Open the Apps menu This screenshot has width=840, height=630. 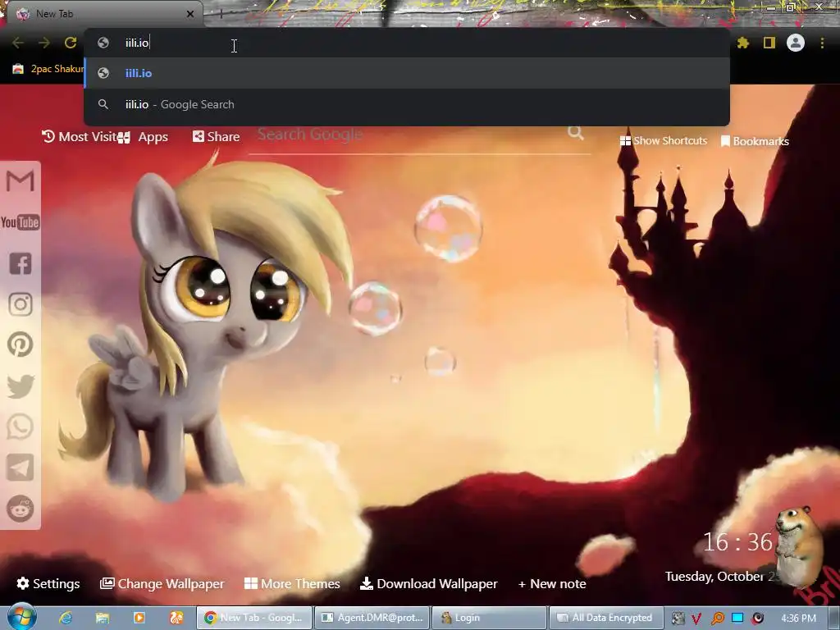click(x=144, y=137)
